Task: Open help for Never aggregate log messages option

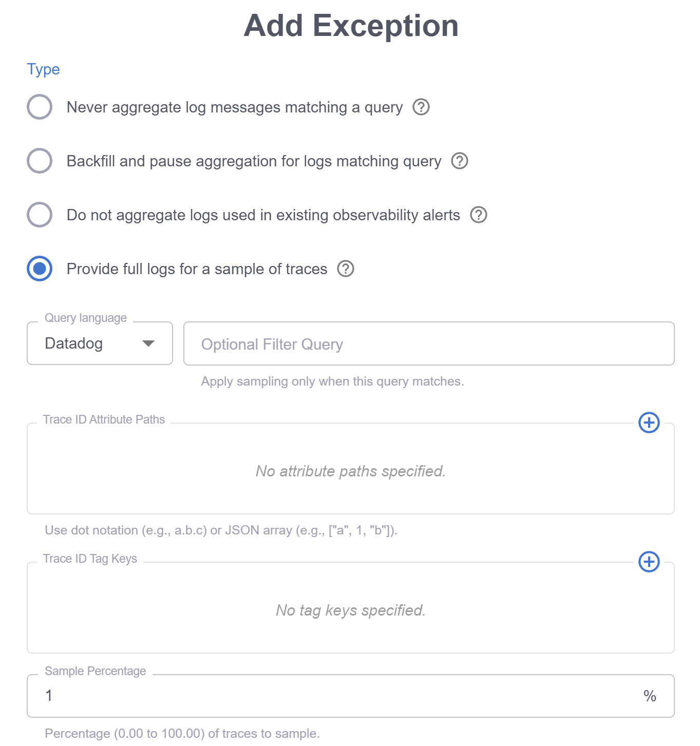Action: pos(421,107)
